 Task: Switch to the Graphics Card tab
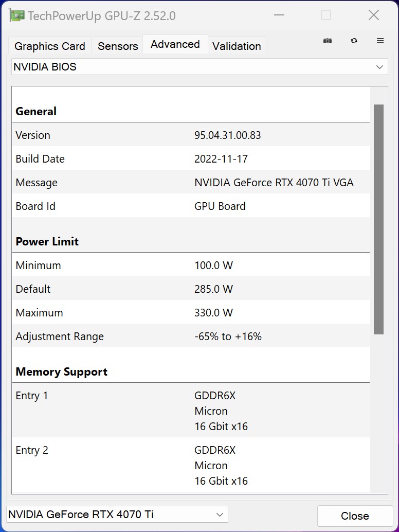50,46
